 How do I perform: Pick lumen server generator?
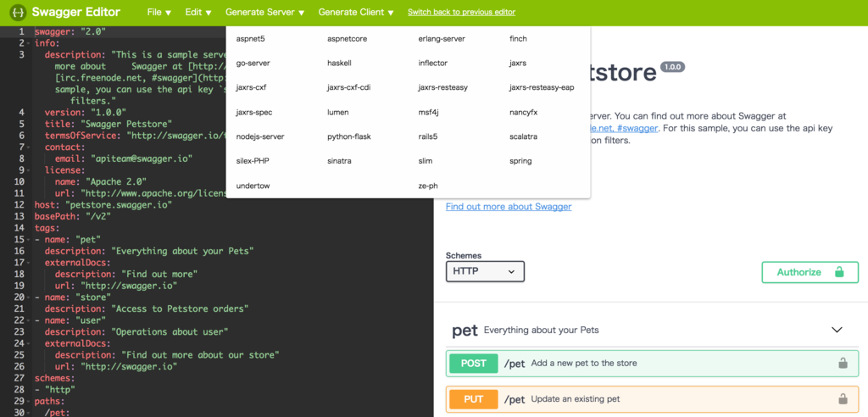(x=337, y=112)
